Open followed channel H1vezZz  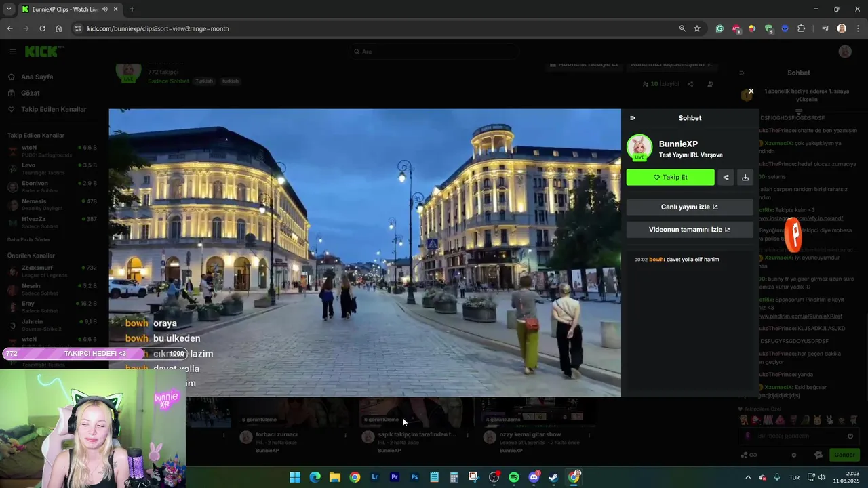tap(53, 222)
